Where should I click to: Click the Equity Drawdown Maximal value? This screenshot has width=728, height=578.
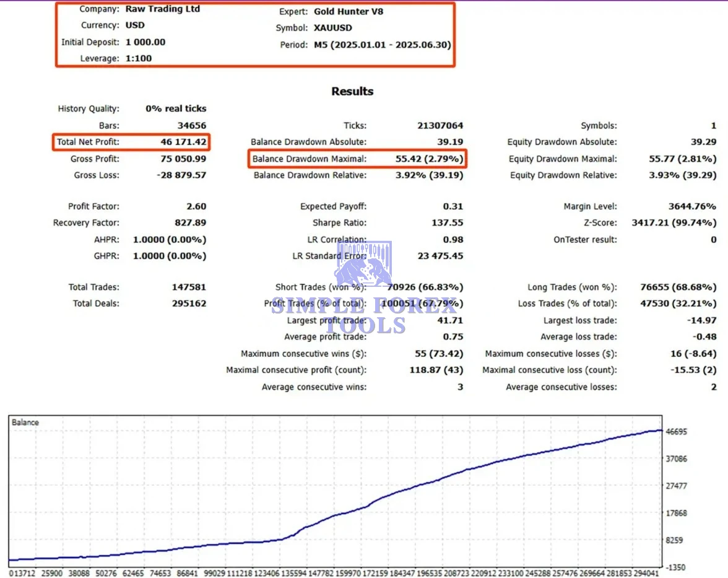(x=682, y=159)
